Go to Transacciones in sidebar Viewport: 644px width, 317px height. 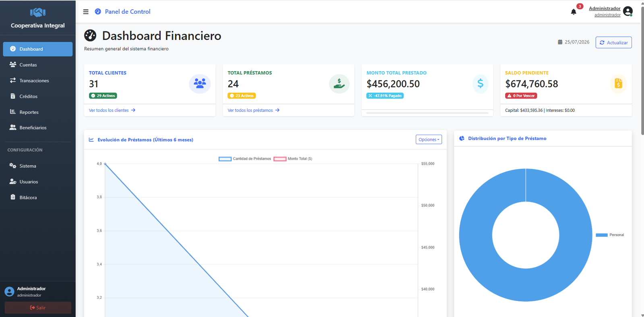(38, 80)
